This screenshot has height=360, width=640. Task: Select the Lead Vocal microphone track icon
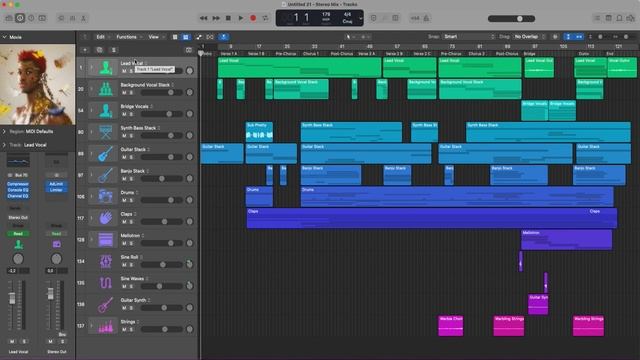[106, 67]
